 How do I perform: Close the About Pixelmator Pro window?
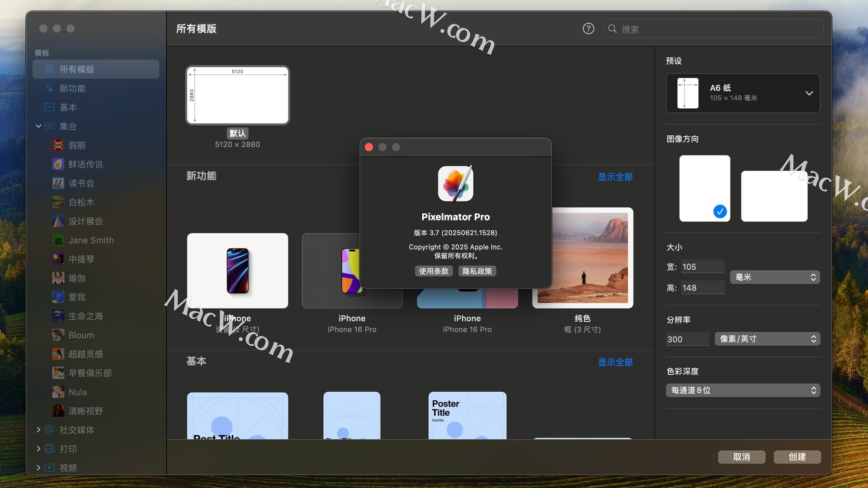coord(369,147)
